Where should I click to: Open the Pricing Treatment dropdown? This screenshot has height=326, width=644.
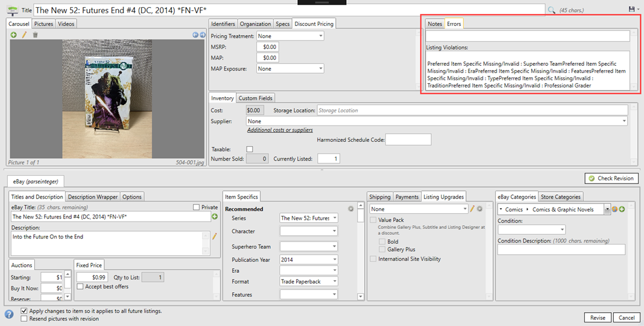(x=290, y=36)
